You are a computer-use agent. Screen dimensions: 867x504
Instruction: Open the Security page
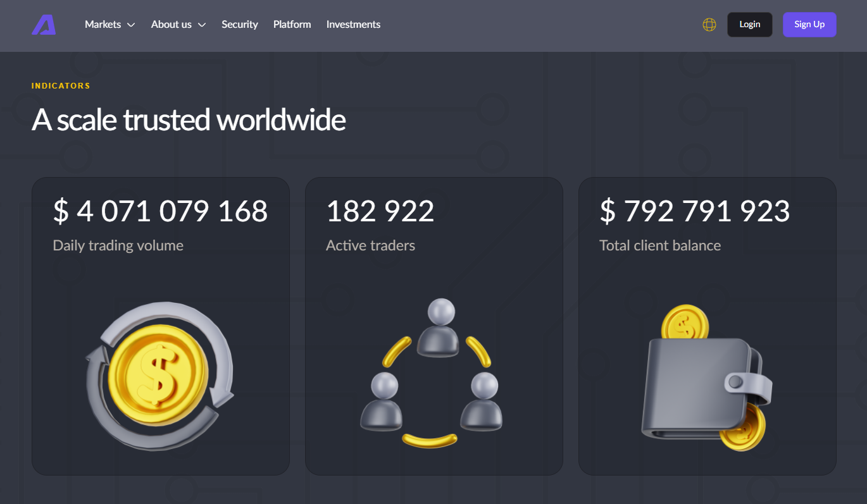pyautogui.click(x=239, y=25)
